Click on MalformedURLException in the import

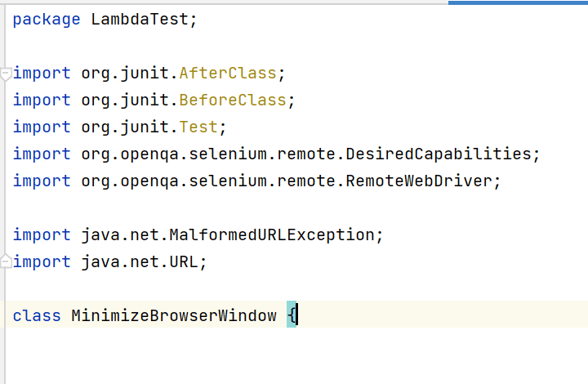click(x=270, y=234)
